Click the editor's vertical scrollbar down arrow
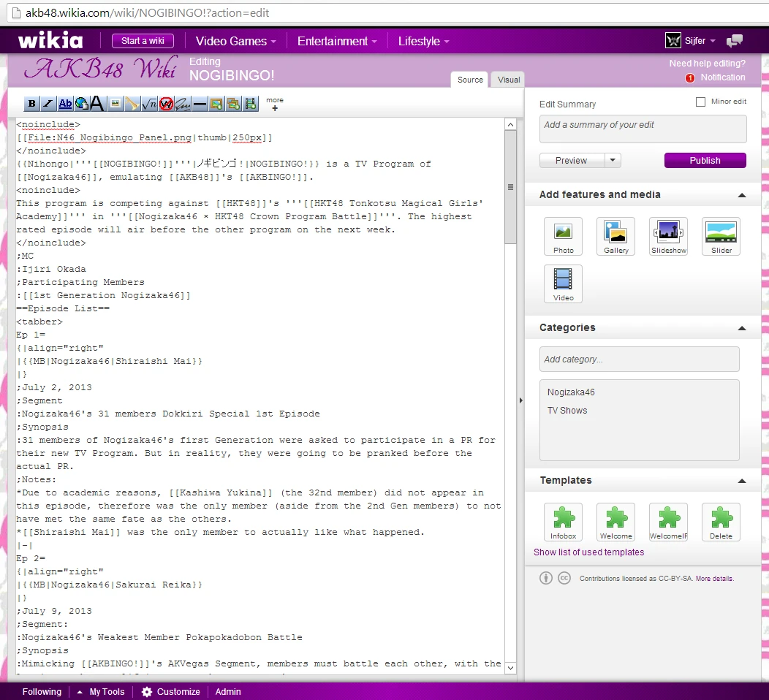The image size is (769, 700). pos(510,668)
